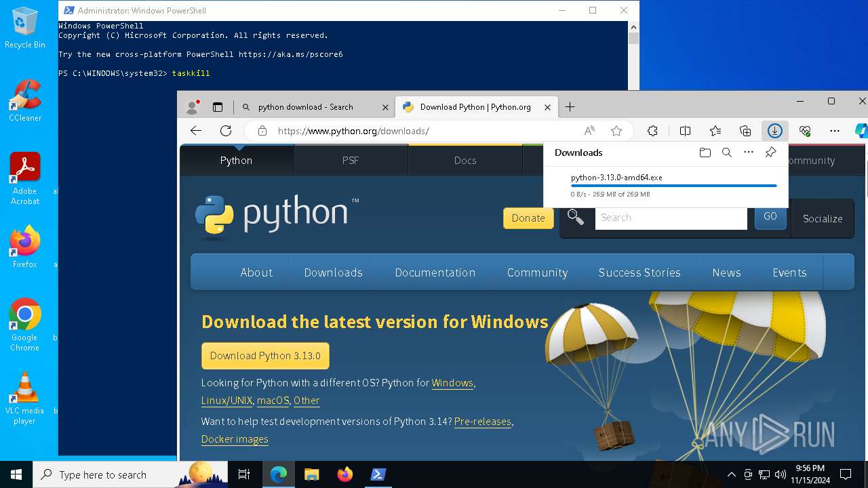Click the taskbar Type here to search box
The height and width of the screenshot is (488, 868).
tap(130, 474)
